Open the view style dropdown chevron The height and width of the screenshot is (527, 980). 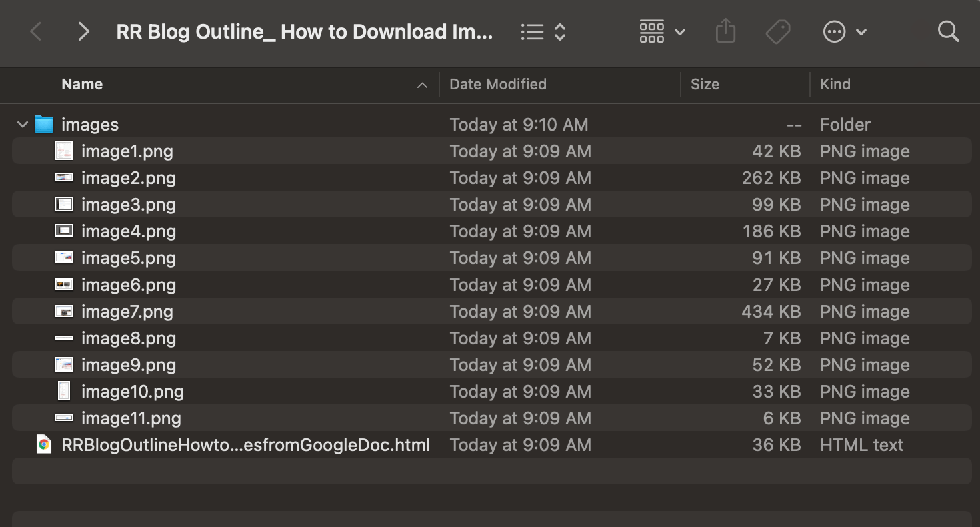(x=679, y=31)
